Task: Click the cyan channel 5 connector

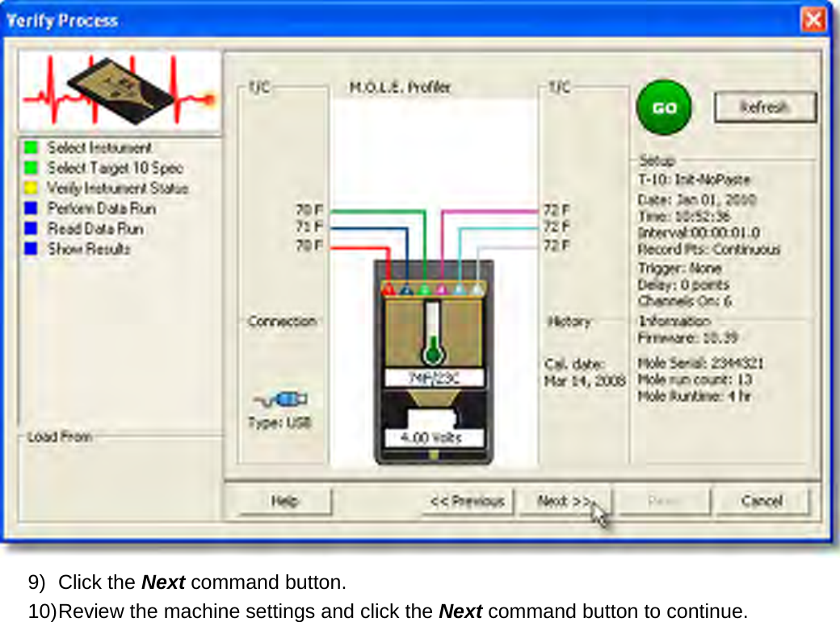Action: click(x=459, y=290)
